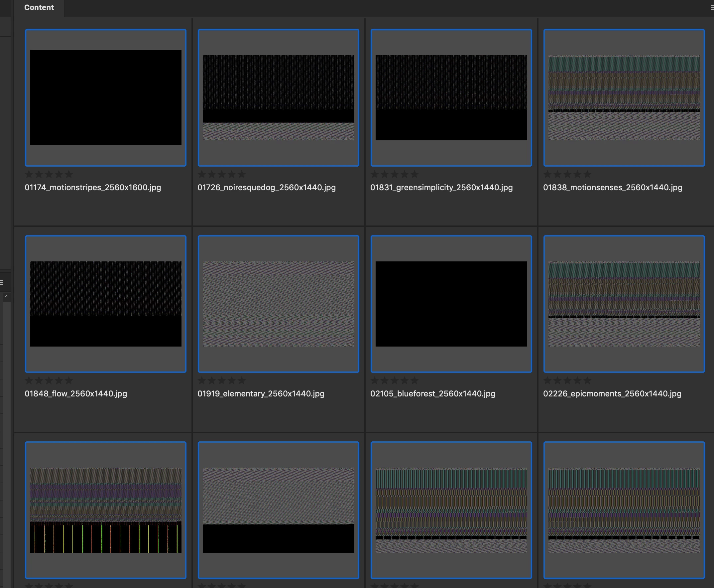Viewport: 714px width, 588px height.
Task: Click left panel scrollbar up arrow
Action: [x=6, y=296]
